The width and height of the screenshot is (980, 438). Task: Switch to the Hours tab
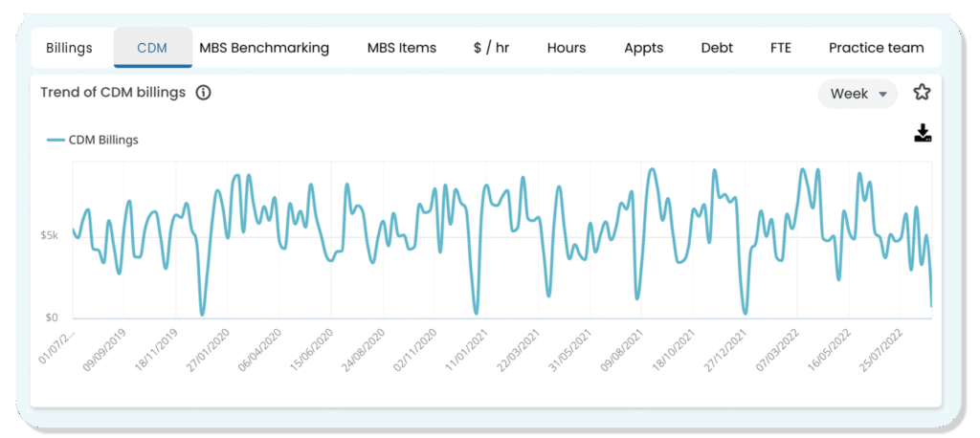point(567,48)
